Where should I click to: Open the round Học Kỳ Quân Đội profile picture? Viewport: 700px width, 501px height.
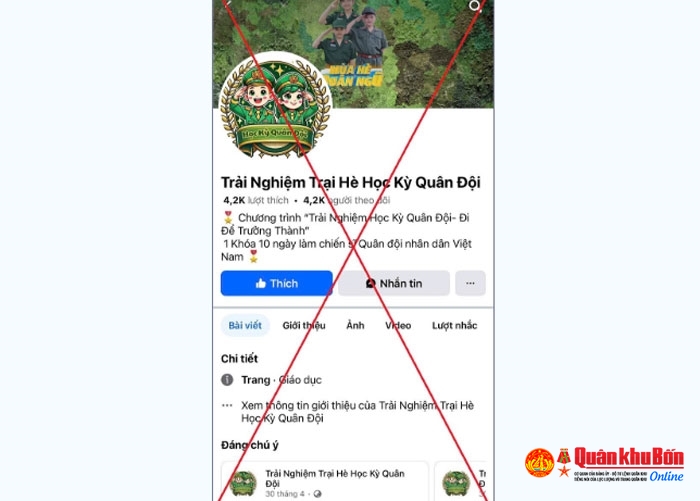coord(275,107)
